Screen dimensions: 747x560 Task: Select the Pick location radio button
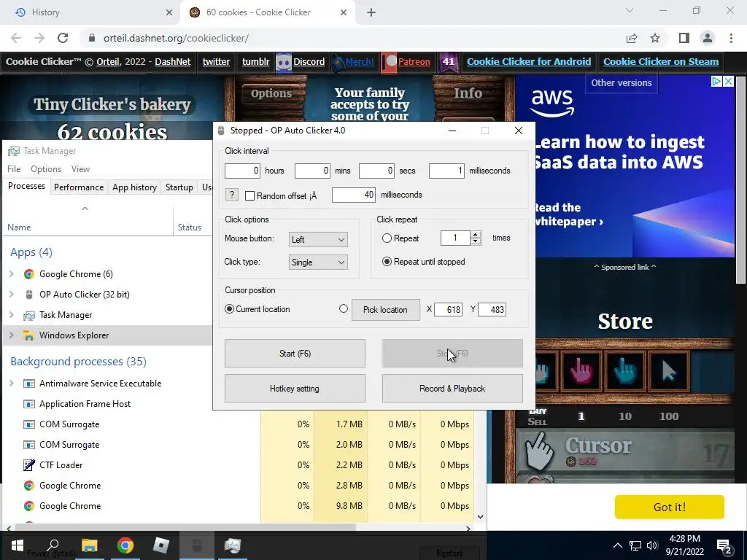(x=344, y=308)
